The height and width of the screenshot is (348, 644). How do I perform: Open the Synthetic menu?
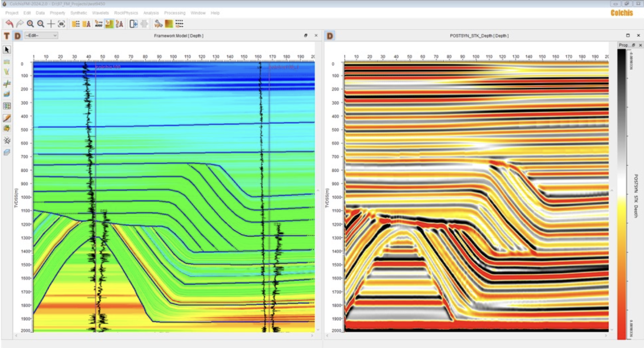(x=79, y=13)
